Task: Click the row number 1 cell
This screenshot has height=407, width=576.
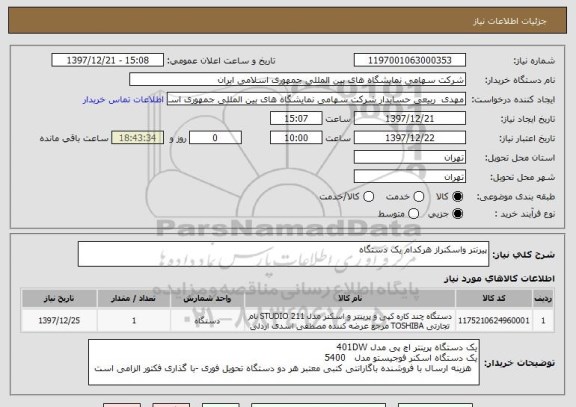Action: pyautogui.click(x=543, y=321)
